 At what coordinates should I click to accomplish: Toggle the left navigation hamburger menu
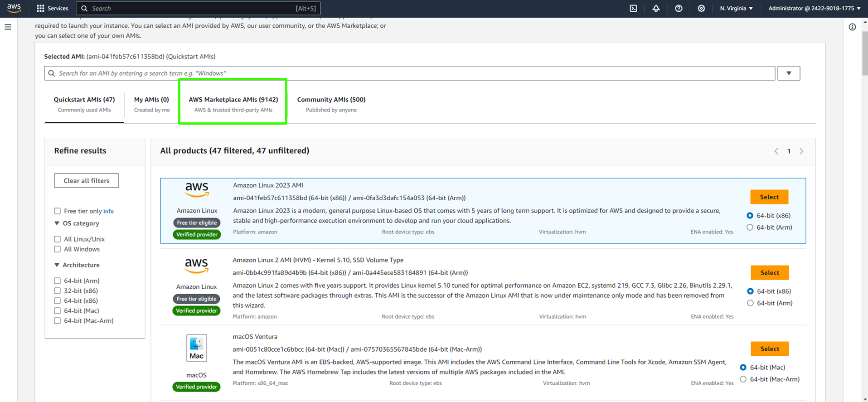tap(8, 27)
